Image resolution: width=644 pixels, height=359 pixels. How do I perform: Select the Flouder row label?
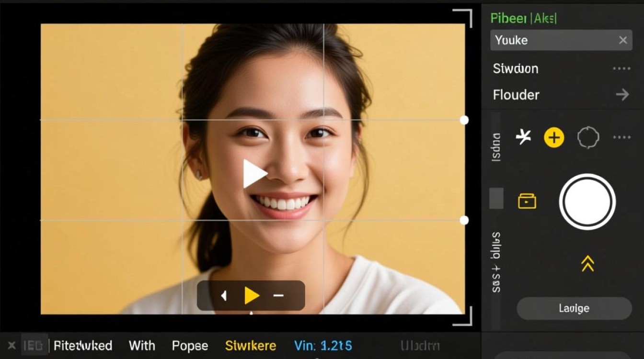pos(516,95)
